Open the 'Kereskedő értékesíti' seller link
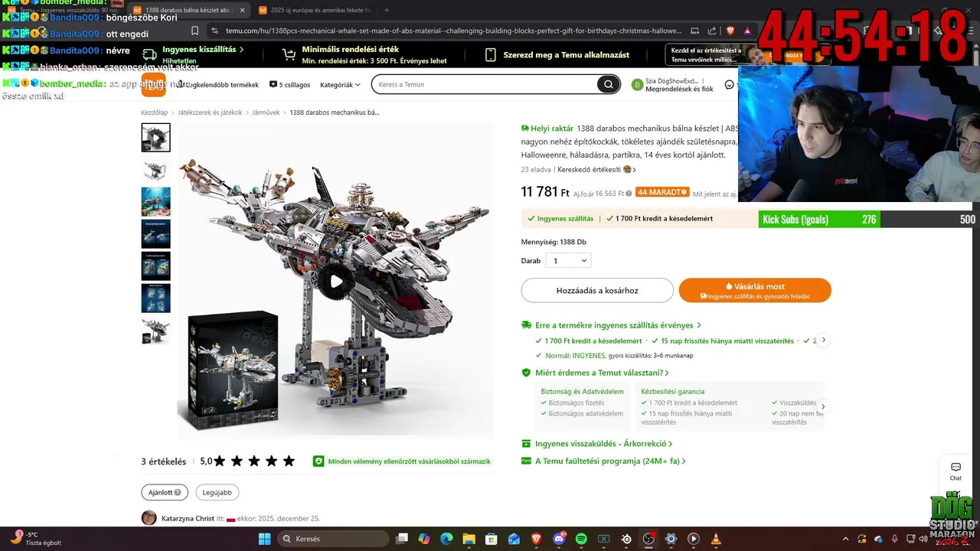980x551 pixels. click(x=596, y=170)
